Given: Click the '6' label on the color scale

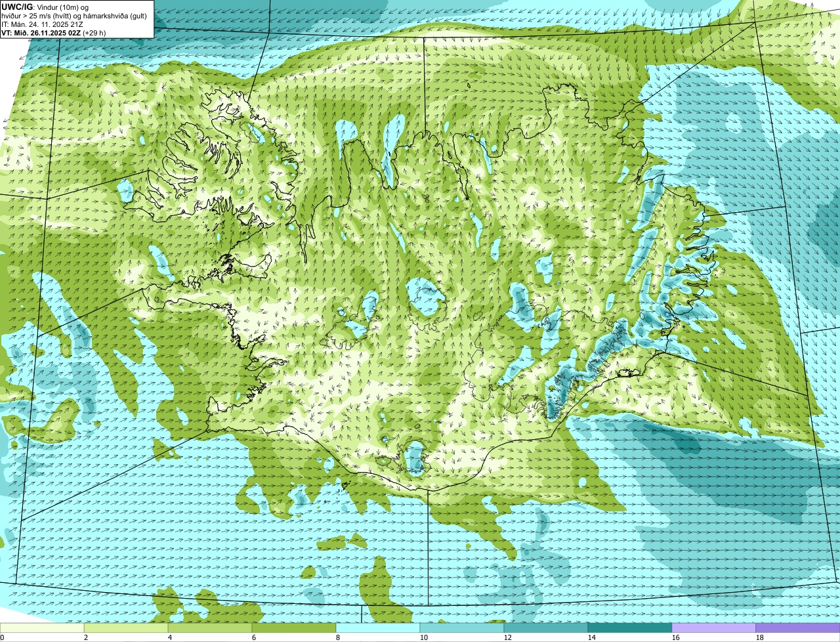Looking at the screenshot, I should pyautogui.click(x=254, y=637).
